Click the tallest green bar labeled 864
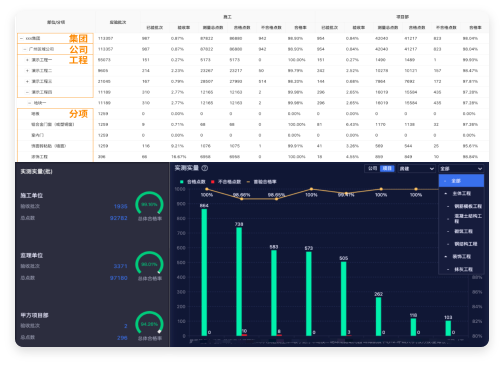This screenshot has width=504, height=366. coord(204,272)
